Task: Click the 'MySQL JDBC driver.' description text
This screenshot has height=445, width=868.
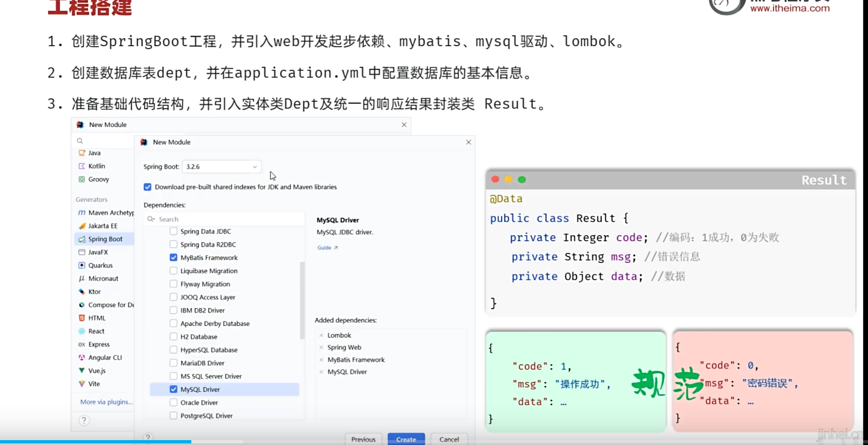Action: (345, 232)
